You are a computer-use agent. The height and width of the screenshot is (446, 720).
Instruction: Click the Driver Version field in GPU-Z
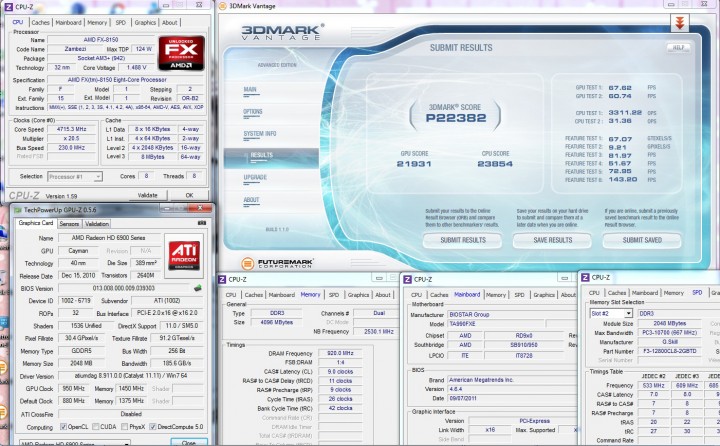tap(130, 376)
